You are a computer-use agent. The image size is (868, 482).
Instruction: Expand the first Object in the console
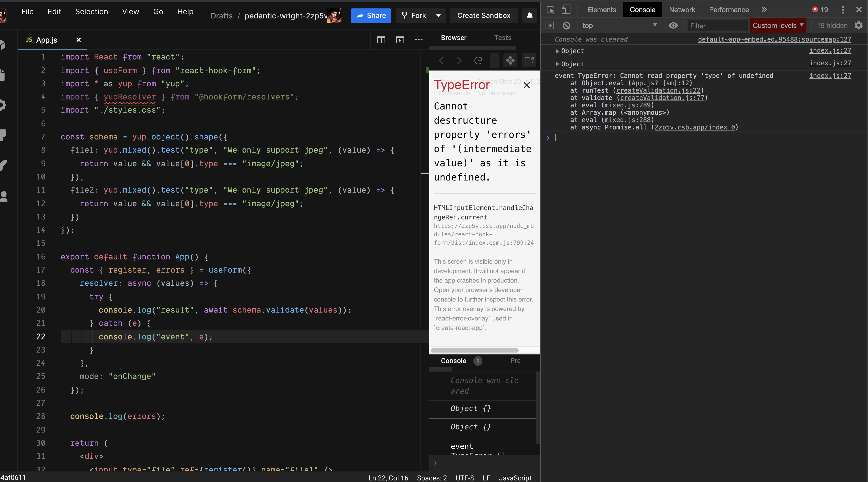pyautogui.click(x=558, y=51)
